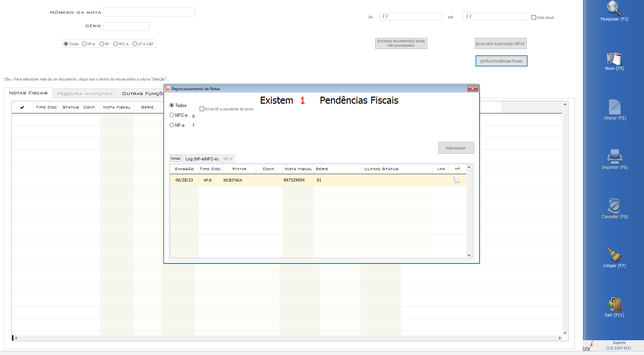Click the Log column header in dialog
The image size is (644, 355).
(x=441, y=169)
